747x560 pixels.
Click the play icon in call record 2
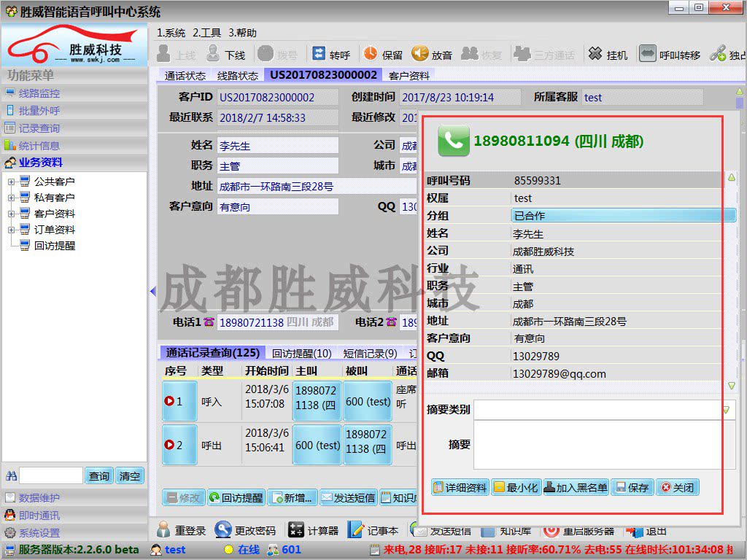[x=169, y=445]
